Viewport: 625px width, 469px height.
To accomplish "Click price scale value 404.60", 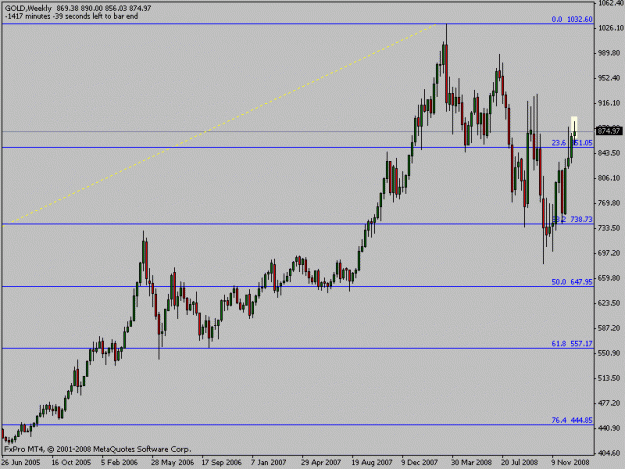I will [x=611, y=453].
